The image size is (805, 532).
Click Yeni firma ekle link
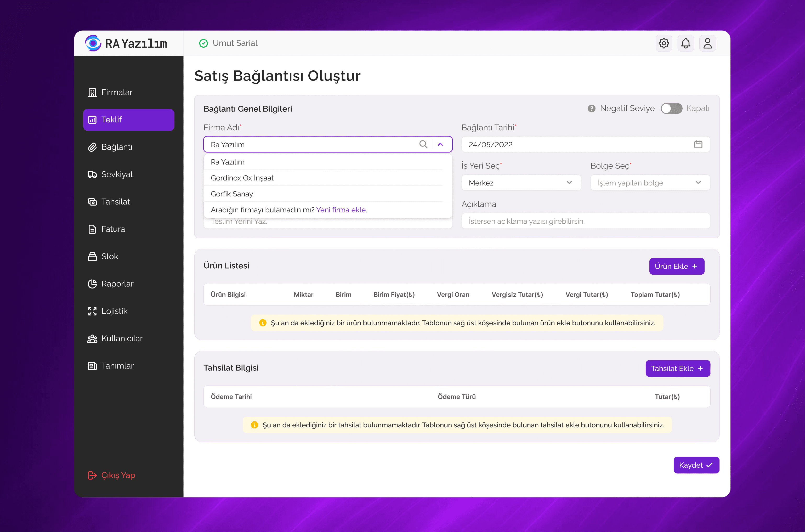341,210
